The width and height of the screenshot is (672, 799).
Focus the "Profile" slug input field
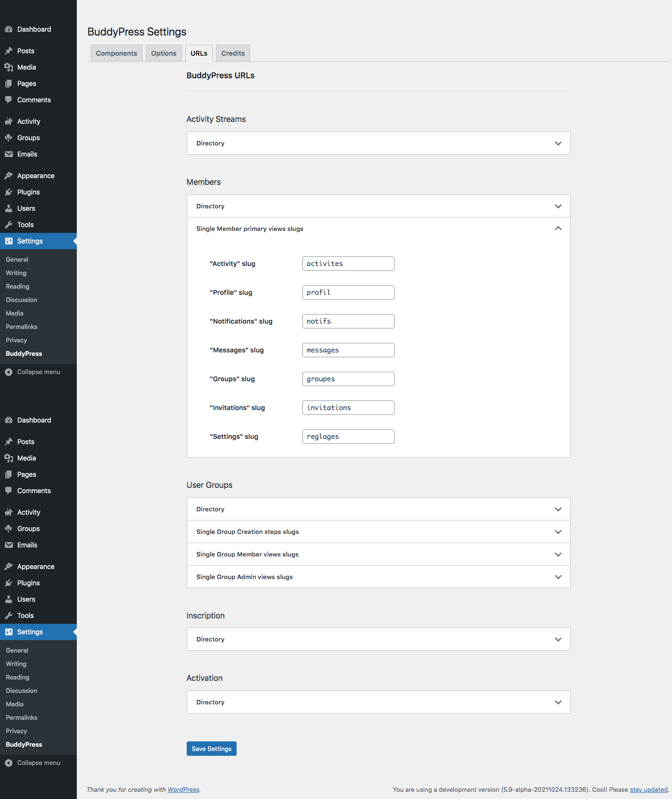pos(348,292)
